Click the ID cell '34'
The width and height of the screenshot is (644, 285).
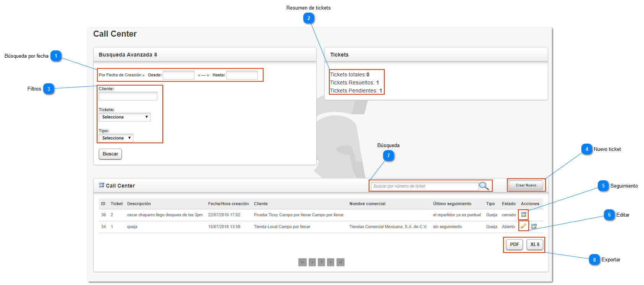click(104, 227)
